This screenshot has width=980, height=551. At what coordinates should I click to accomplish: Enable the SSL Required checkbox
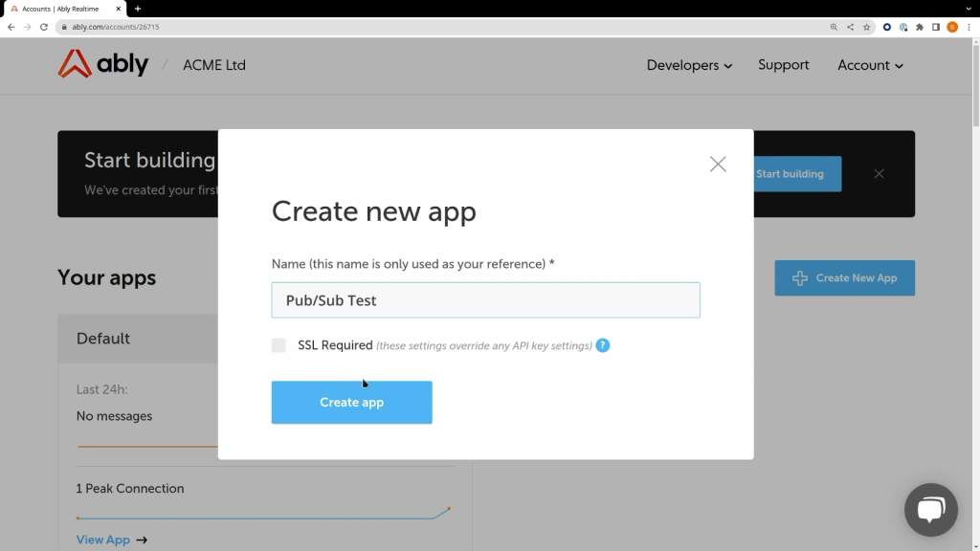(278, 345)
